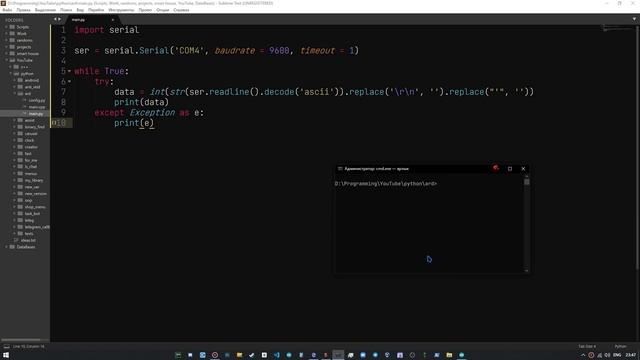Go to previous tab with left arrow
This screenshot has height=360, width=640.
[x=56, y=19]
